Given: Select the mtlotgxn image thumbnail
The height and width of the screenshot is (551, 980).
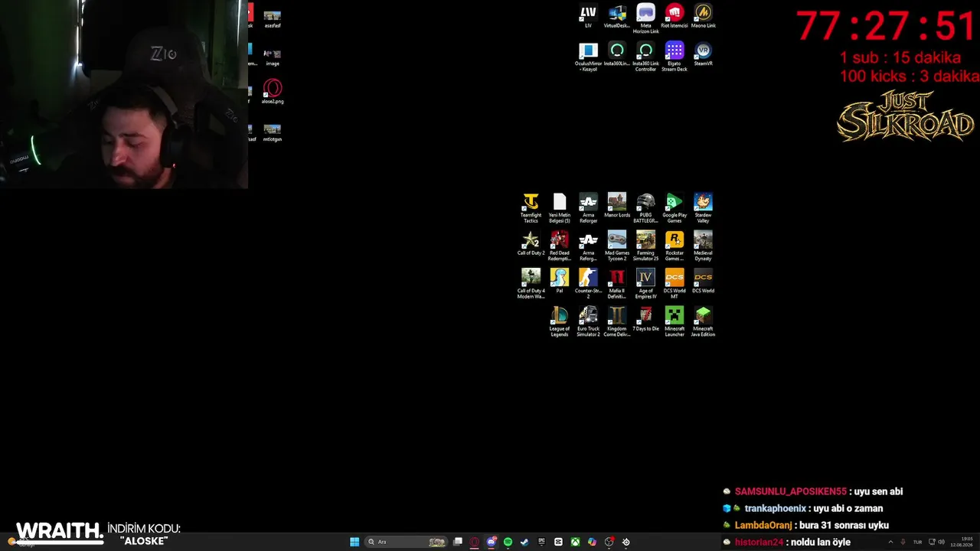Looking at the screenshot, I should tap(273, 132).
